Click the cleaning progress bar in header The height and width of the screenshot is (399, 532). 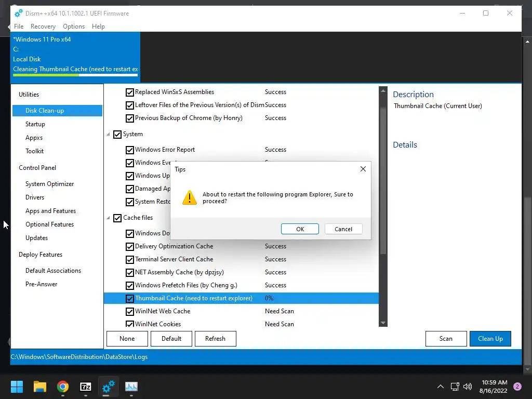click(x=75, y=75)
